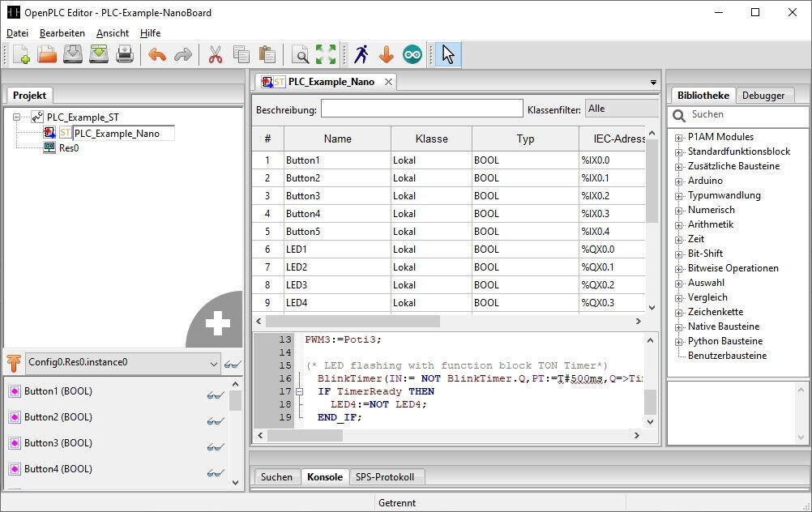
Task: Copy selection with the copy icon
Action: pyautogui.click(x=241, y=54)
